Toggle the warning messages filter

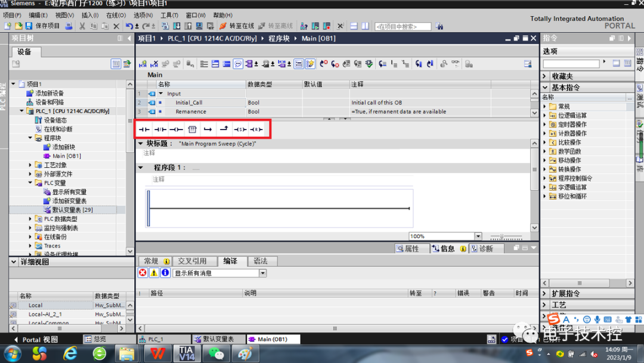pos(154,273)
